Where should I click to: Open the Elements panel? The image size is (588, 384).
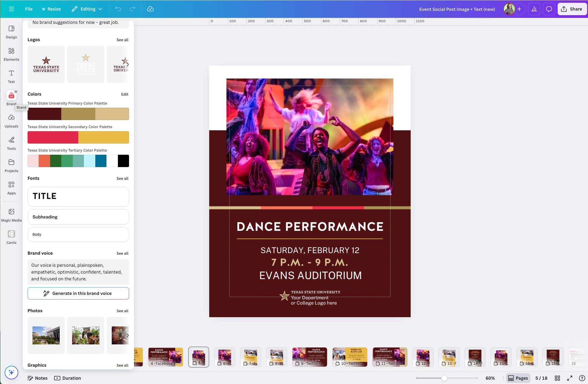[x=11, y=53]
